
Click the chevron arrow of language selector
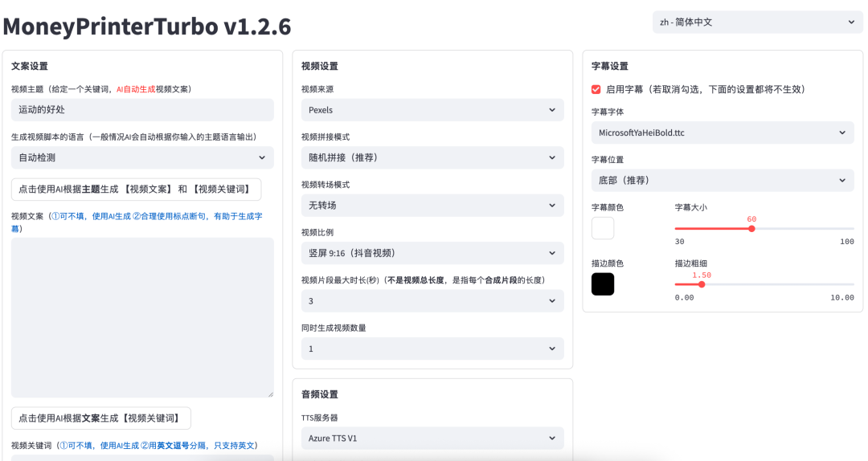tap(851, 22)
